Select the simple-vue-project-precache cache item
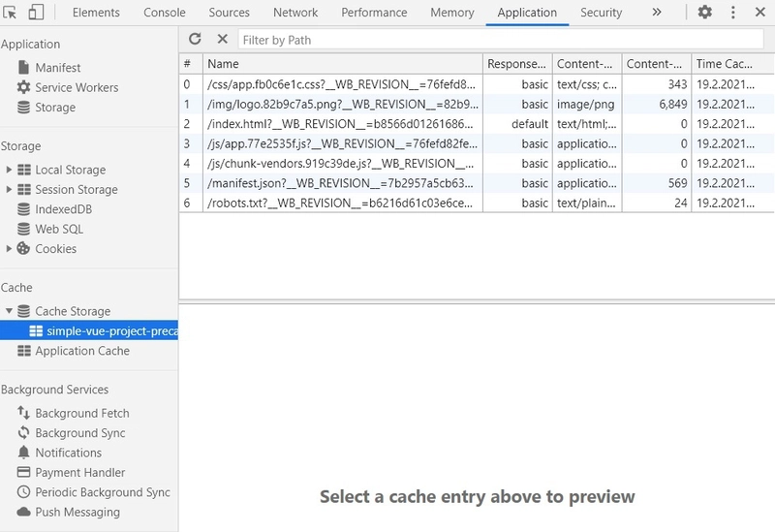The height and width of the screenshot is (532, 775). pos(111,331)
